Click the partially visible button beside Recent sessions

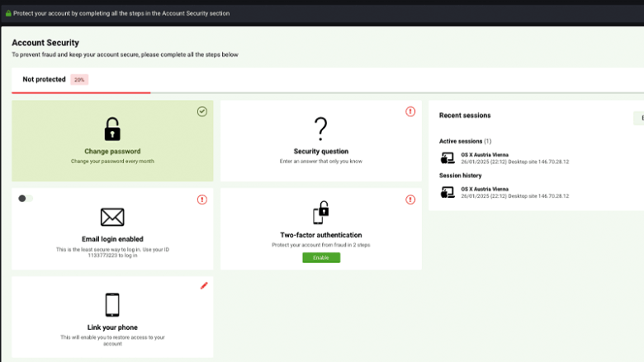coord(639,119)
